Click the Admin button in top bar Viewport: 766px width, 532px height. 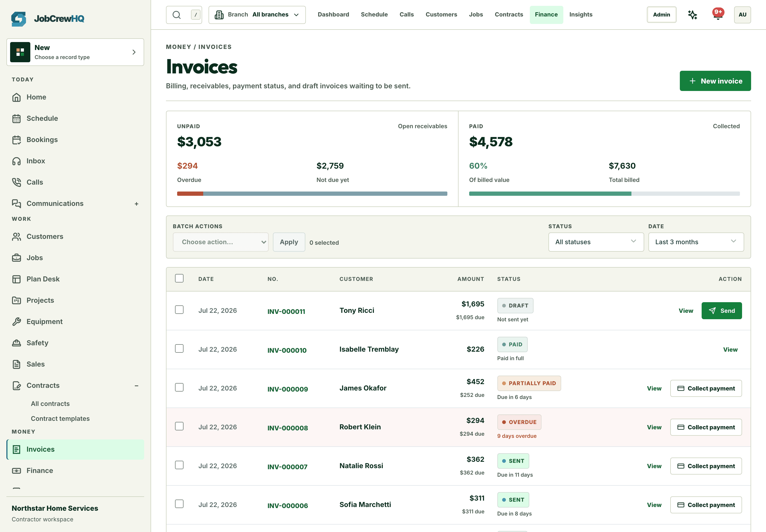click(x=662, y=15)
